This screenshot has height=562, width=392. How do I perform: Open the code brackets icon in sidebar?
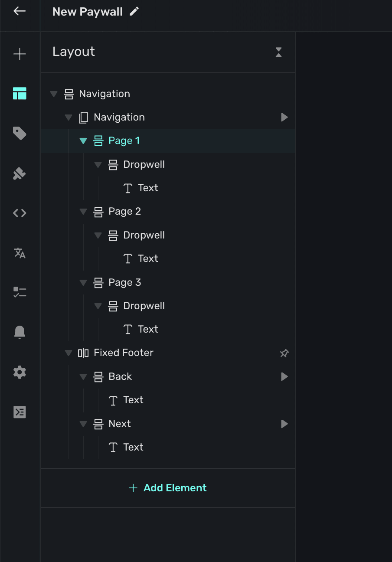pyautogui.click(x=20, y=213)
